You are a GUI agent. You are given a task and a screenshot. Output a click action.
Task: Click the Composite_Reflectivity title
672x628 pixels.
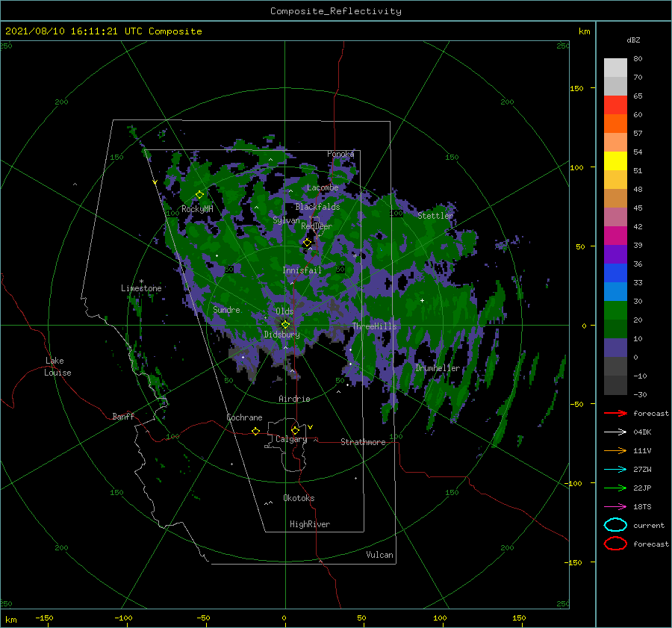point(336,11)
